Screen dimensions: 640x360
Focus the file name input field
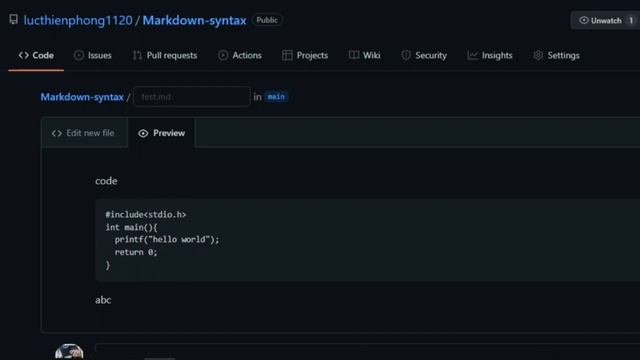click(x=191, y=97)
